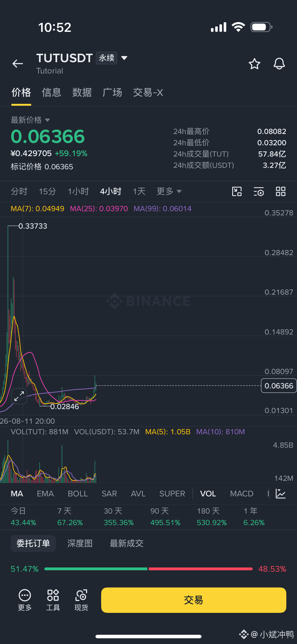
Task: Switch to 现货 spot trading icon
Action: click(81, 600)
